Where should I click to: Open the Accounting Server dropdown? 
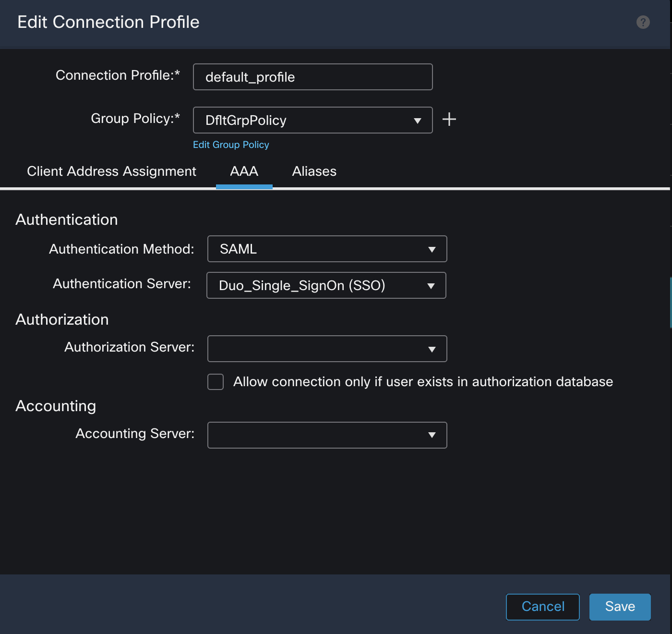tap(327, 435)
